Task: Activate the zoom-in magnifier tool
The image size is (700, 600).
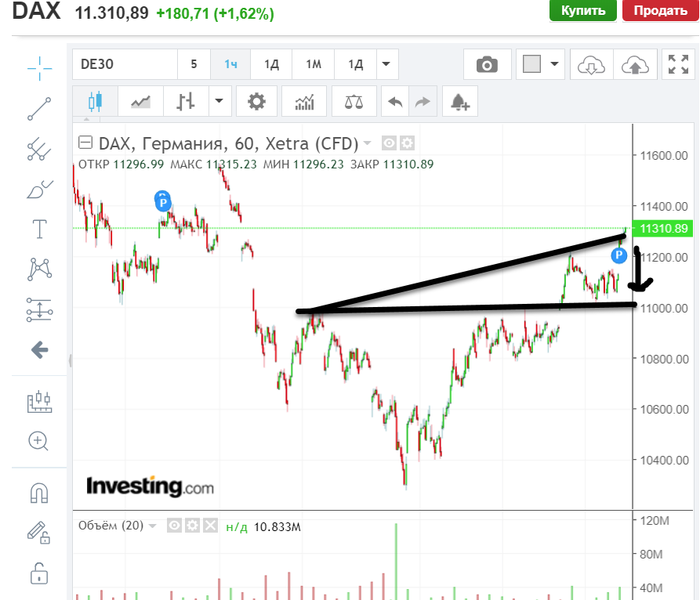Action: (x=39, y=441)
